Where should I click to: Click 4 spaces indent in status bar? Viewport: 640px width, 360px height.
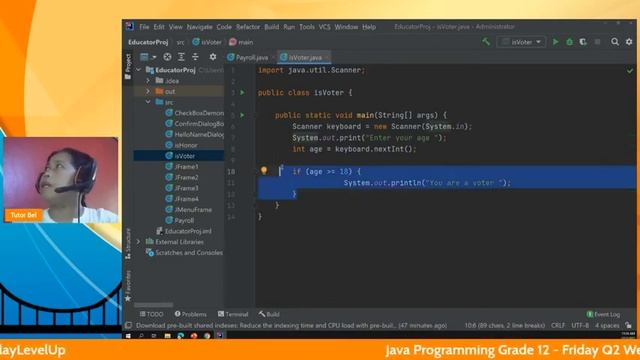(x=607, y=326)
